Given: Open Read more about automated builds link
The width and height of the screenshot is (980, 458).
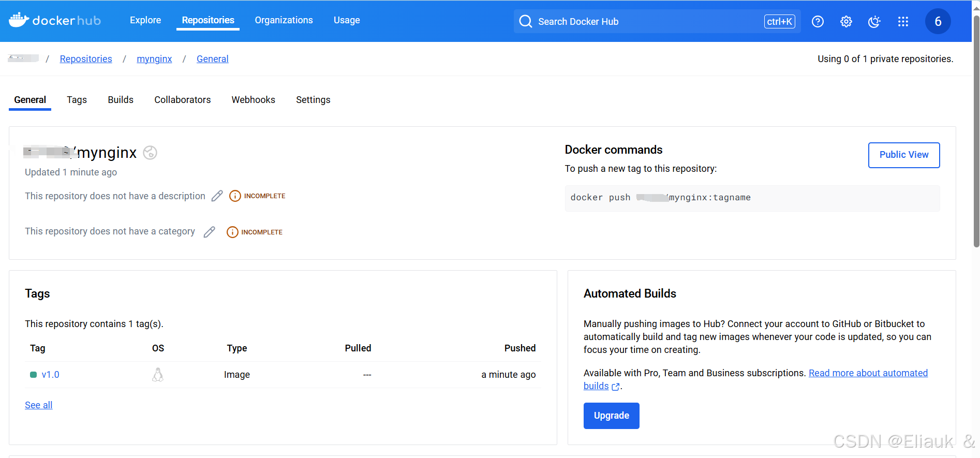Looking at the screenshot, I should coord(868,373).
